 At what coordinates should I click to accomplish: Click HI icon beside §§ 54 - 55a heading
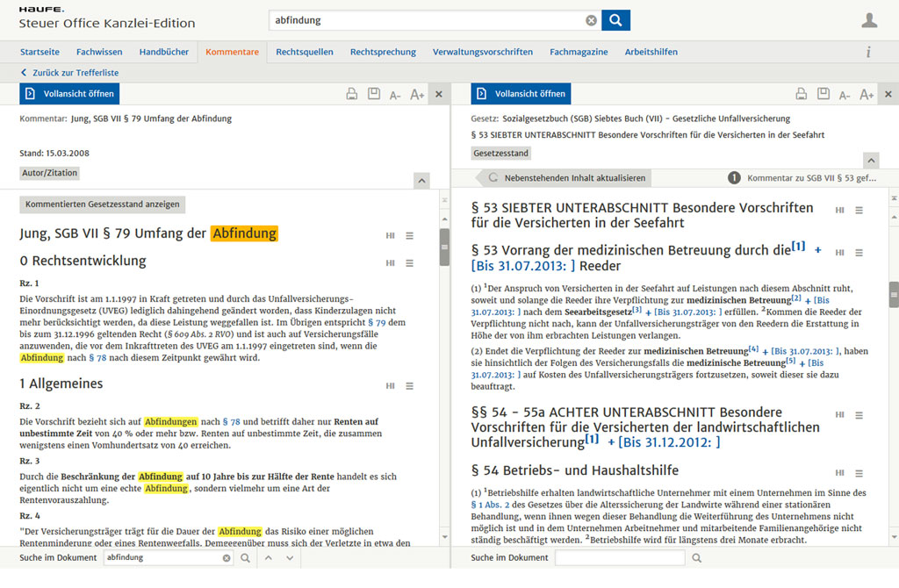(x=840, y=415)
